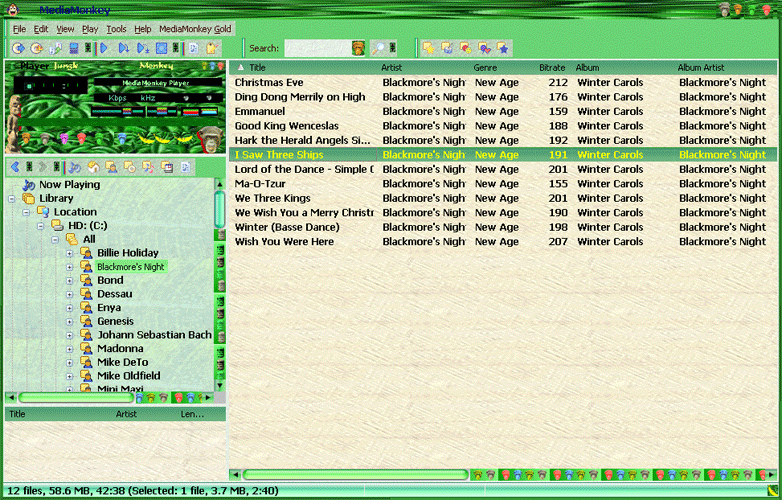
Task: Collapse the Library tree node
Action: (x=11, y=198)
